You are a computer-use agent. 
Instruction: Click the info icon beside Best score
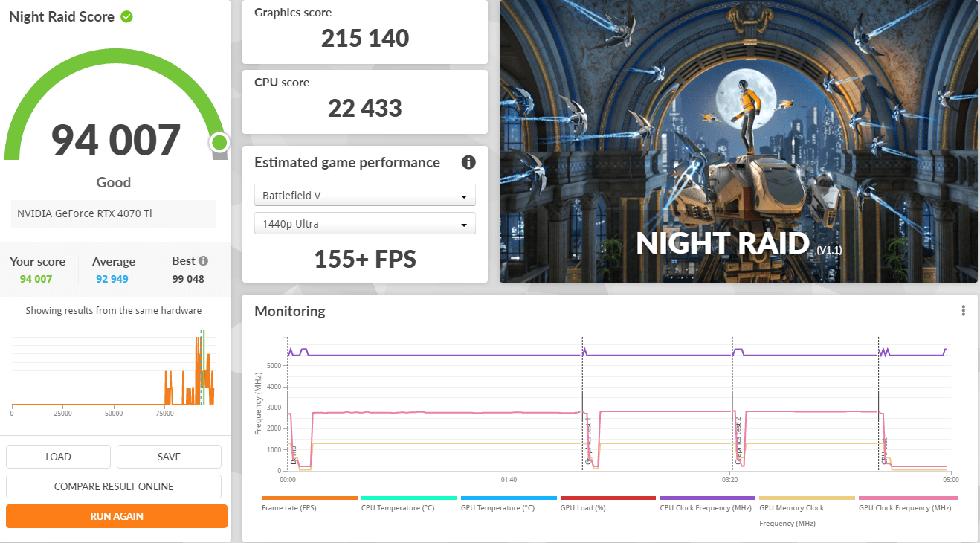click(203, 261)
